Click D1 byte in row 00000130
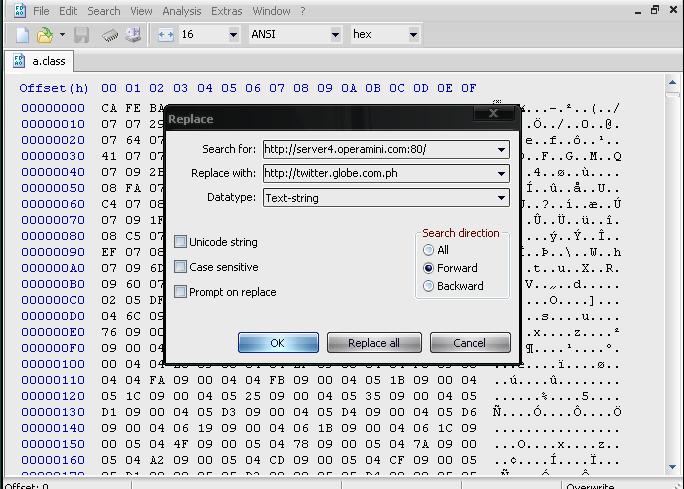This screenshot has width=684, height=489. (109, 412)
